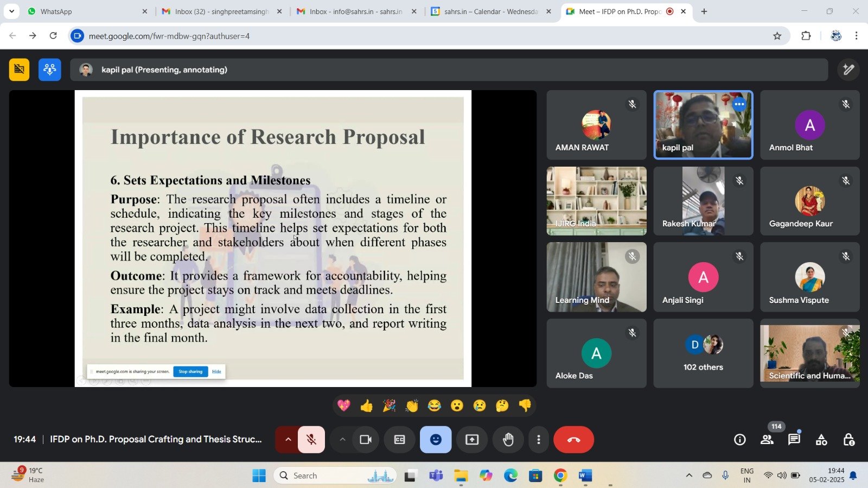Click the Stop sharing button
868x488 pixels.
pos(190,372)
